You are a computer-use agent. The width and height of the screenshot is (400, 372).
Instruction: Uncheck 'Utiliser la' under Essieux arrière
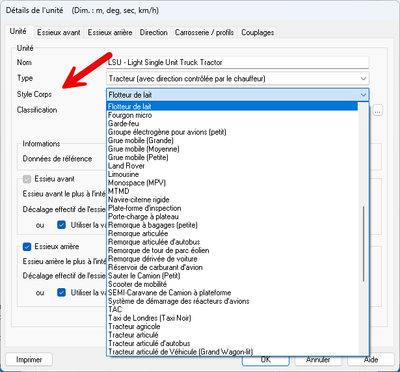tap(61, 293)
